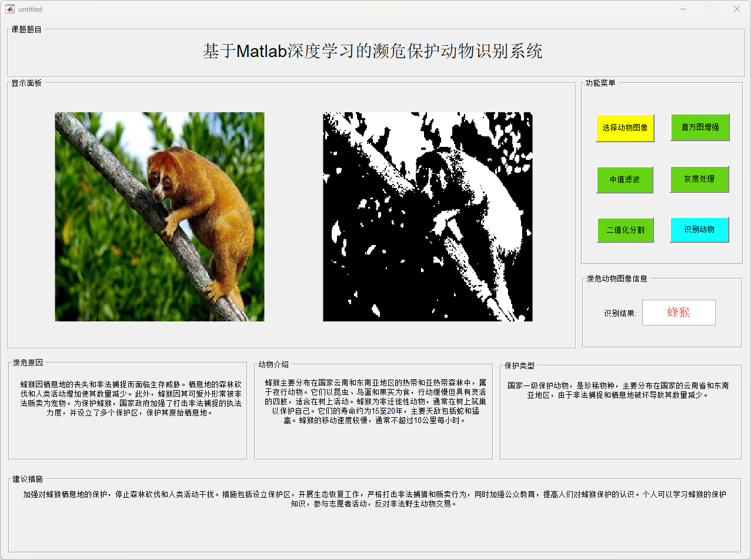Screen dimensions: 751x560
Task: Click the 动物介绍 paragraph about 蜂猴
Action: (x=375, y=401)
